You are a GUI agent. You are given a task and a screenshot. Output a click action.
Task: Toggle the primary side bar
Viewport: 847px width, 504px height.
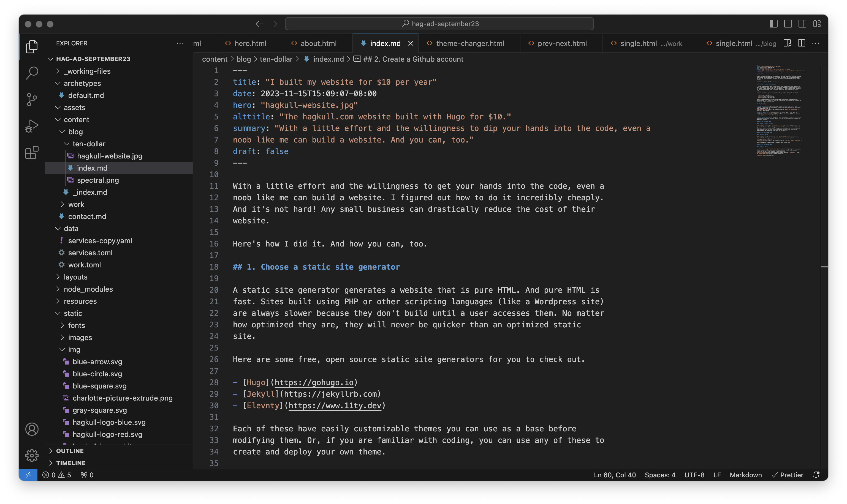pyautogui.click(x=773, y=24)
